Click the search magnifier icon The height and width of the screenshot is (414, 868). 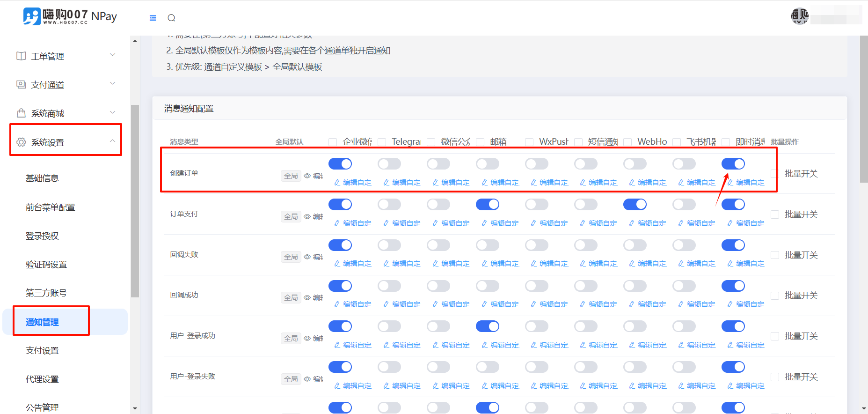click(171, 18)
